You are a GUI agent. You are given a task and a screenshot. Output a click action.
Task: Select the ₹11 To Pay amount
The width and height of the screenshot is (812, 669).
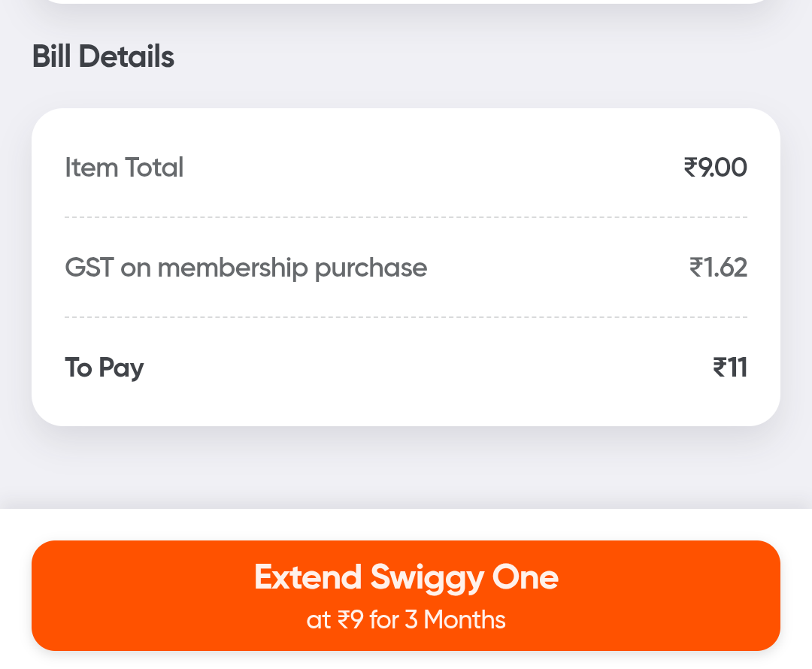tap(729, 368)
